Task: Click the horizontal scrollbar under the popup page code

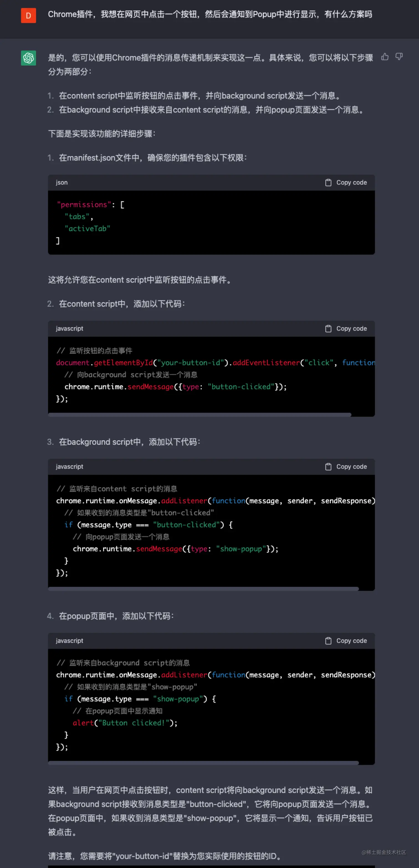Action: point(203,763)
